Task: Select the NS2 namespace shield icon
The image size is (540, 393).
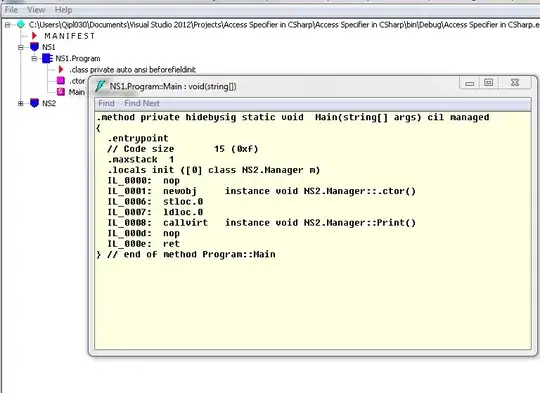Action: point(34,103)
